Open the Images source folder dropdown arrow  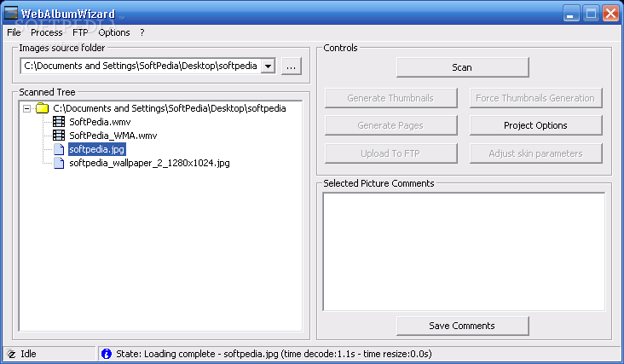pyautogui.click(x=269, y=66)
